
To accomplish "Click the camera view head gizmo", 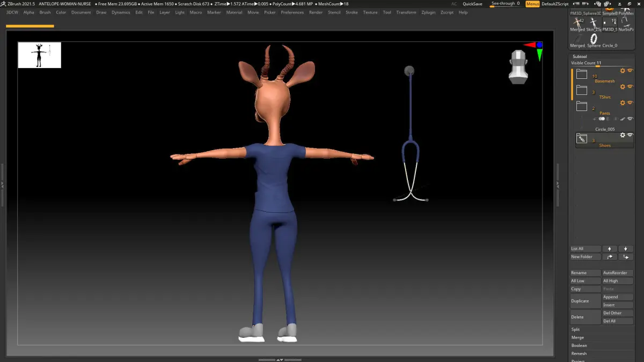I will (518, 68).
